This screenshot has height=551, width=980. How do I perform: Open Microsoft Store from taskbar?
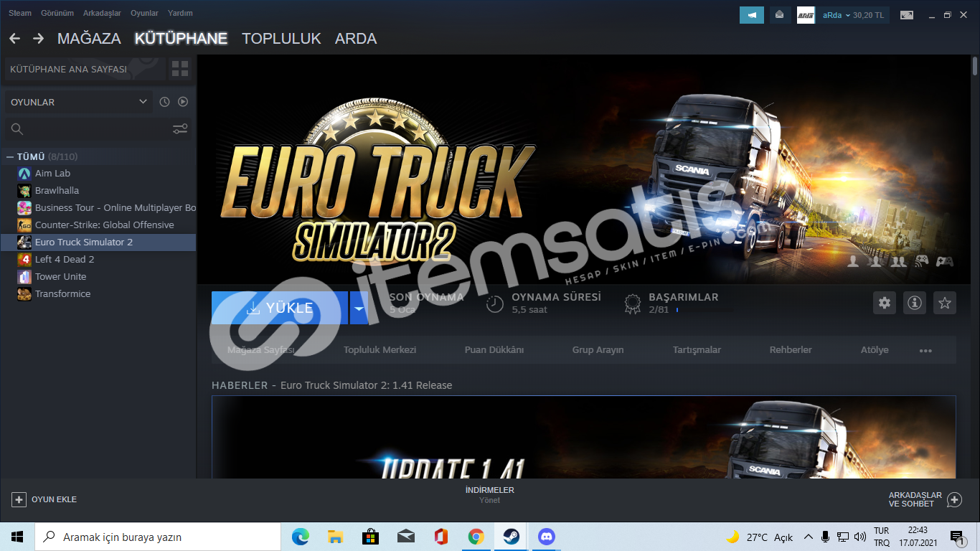pyautogui.click(x=370, y=537)
